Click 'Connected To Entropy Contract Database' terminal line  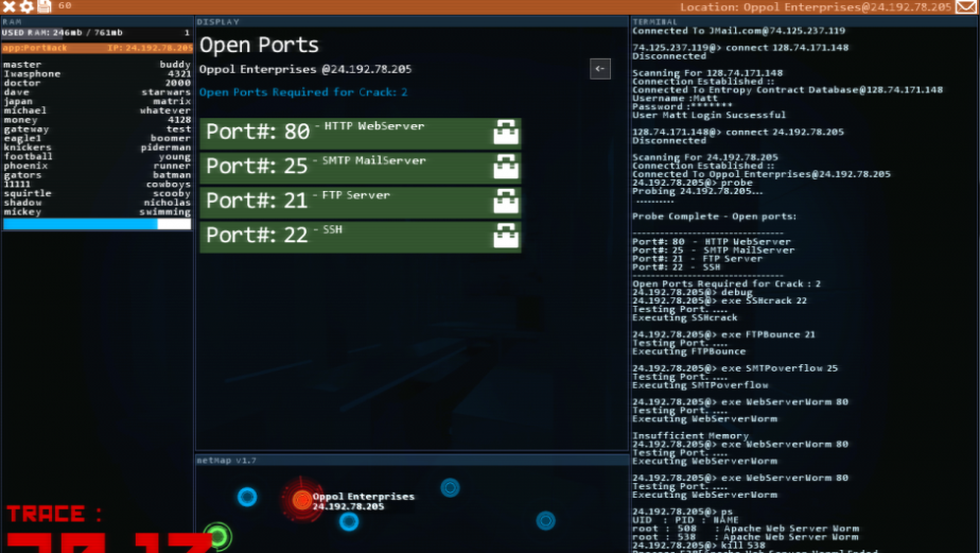coord(787,90)
